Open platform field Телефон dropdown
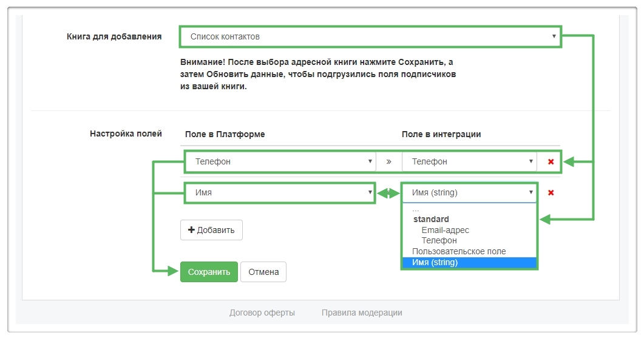 280,162
